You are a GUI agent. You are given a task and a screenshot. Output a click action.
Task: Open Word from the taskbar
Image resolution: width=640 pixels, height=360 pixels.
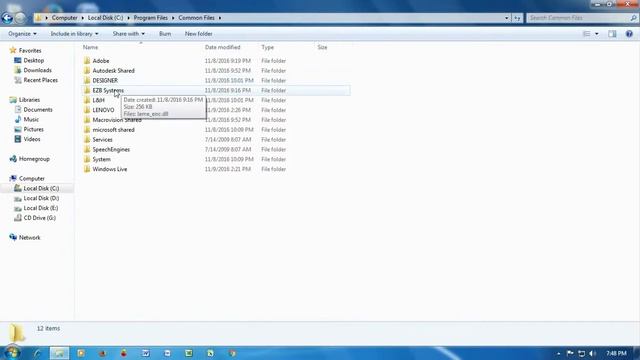146,353
